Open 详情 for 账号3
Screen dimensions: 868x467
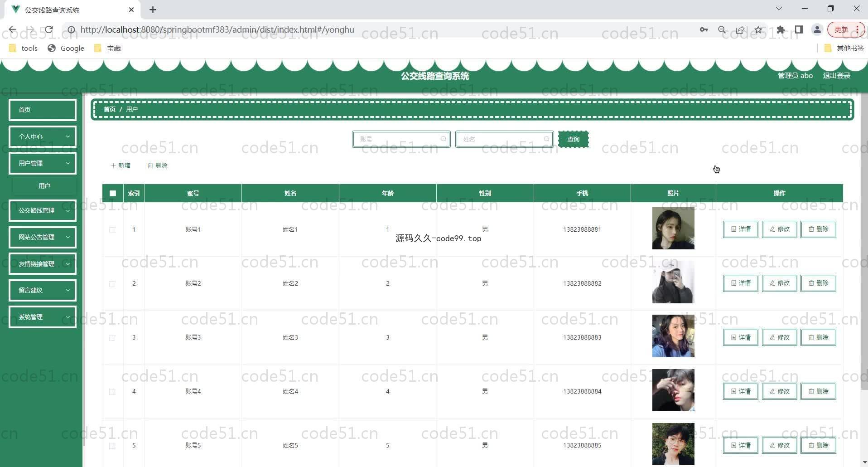[x=740, y=337]
